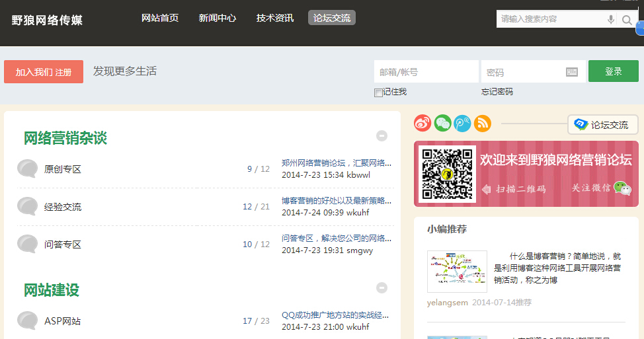Click the speech bubble icon beside ASP网站

click(27, 321)
